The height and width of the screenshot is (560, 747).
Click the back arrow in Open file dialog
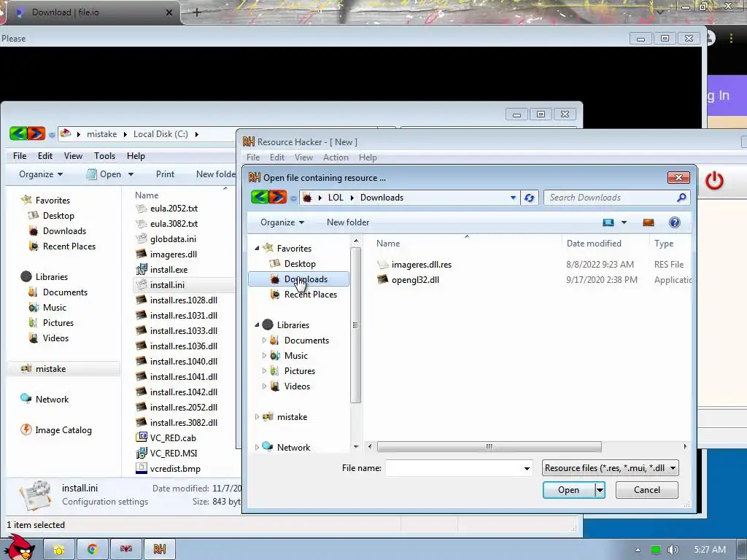point(260,197)
